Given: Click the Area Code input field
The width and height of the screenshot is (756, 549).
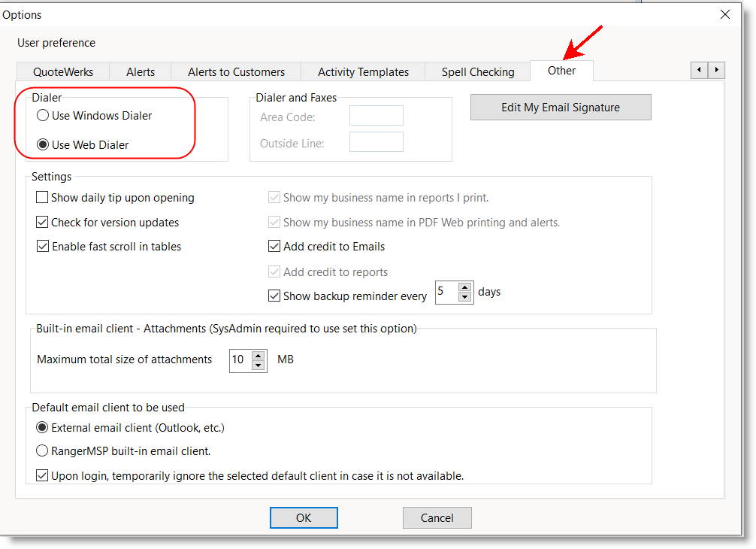Looking at the screenshot, I should 376,116.
